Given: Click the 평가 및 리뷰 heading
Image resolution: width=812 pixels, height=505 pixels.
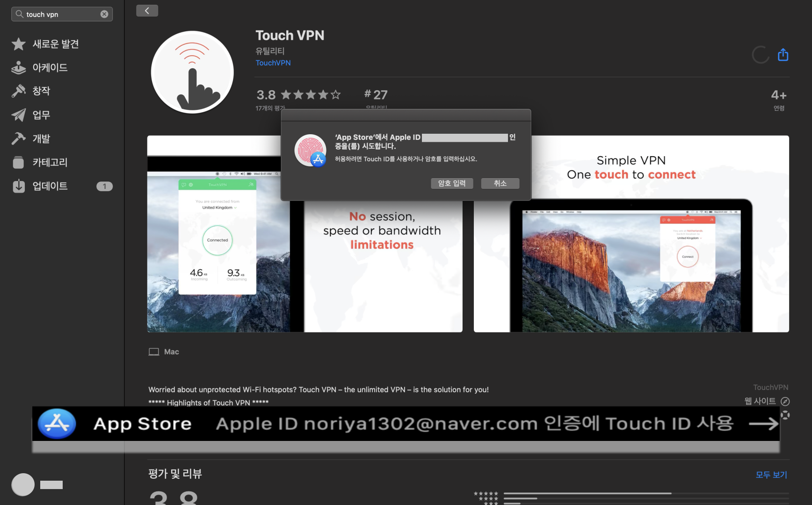Looking at the screenshot, I should (175, 474).
